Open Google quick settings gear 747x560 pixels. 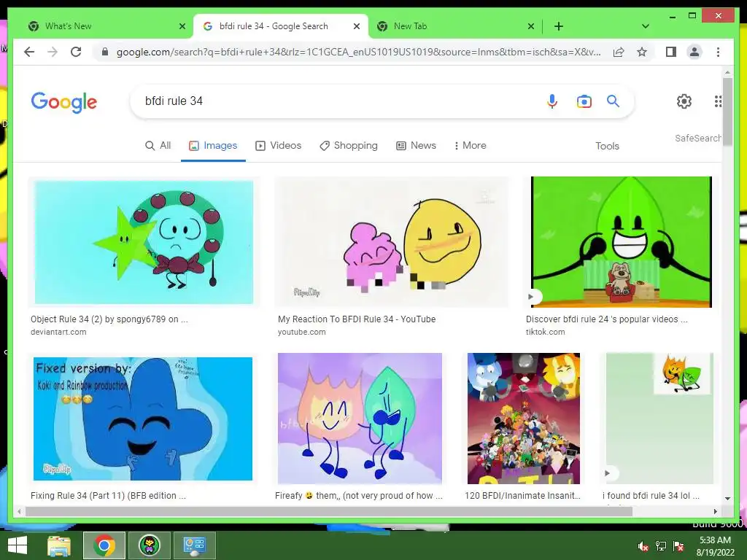click(684, 101)
